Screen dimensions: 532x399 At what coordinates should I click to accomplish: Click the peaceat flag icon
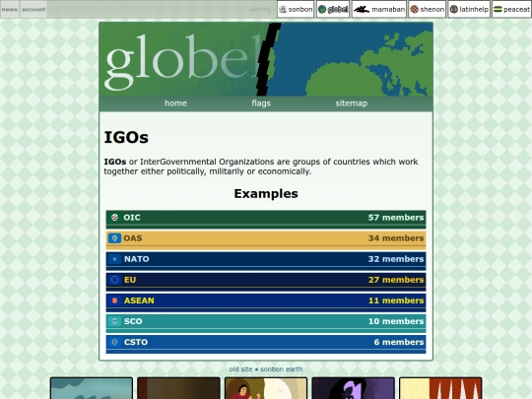coord(498,10)
